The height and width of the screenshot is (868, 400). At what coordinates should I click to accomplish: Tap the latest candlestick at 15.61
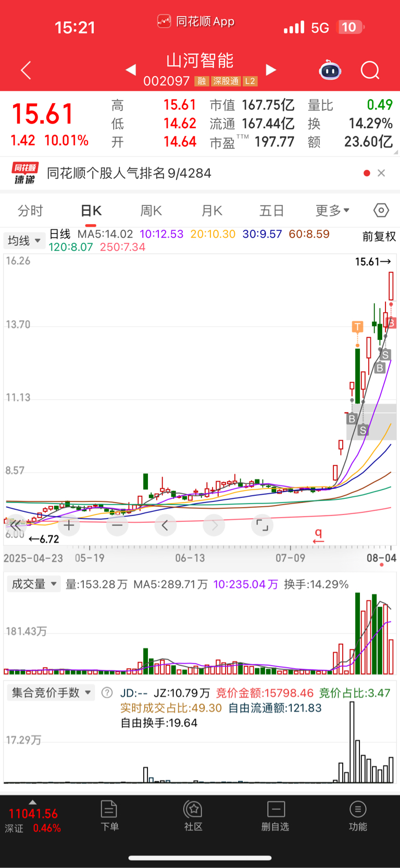391,286
